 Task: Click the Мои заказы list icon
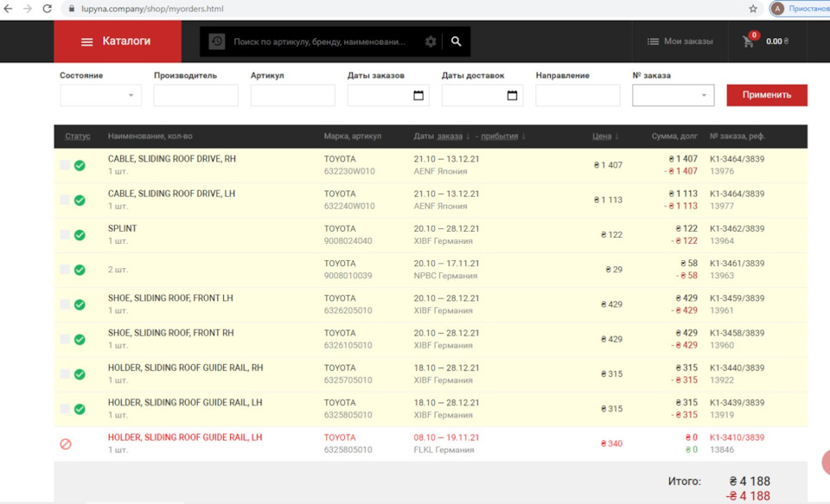[x=653, y=41]
